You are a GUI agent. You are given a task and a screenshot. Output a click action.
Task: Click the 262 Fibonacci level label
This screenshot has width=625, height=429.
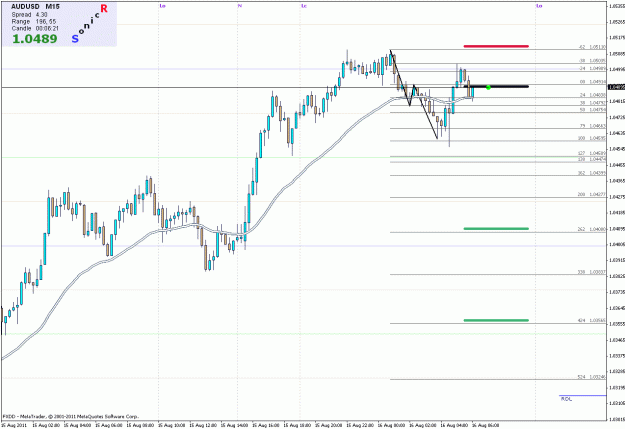point(592,229)
